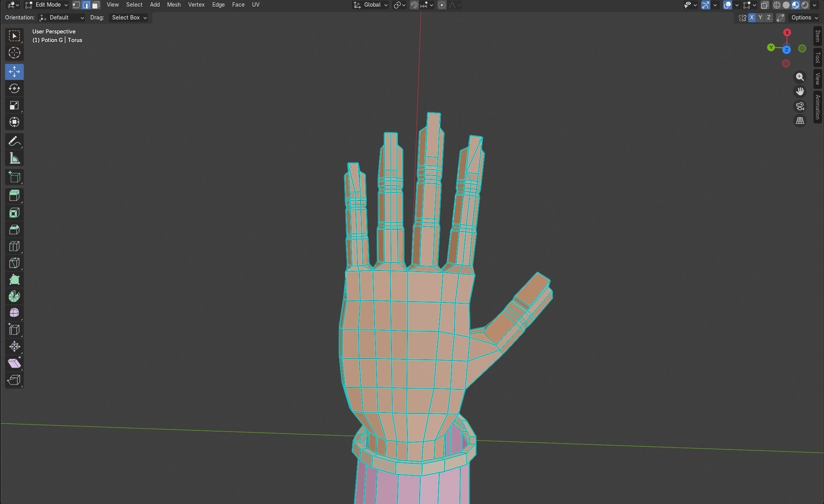824x504 pixels.
Task: Open the Item sidebar tab
Action: pos(818,36)
